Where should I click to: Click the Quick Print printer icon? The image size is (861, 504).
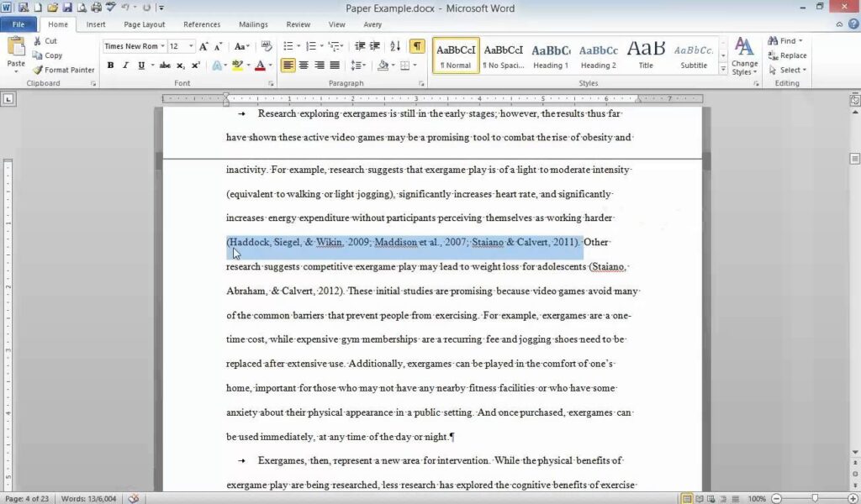(x=97, y=8)
